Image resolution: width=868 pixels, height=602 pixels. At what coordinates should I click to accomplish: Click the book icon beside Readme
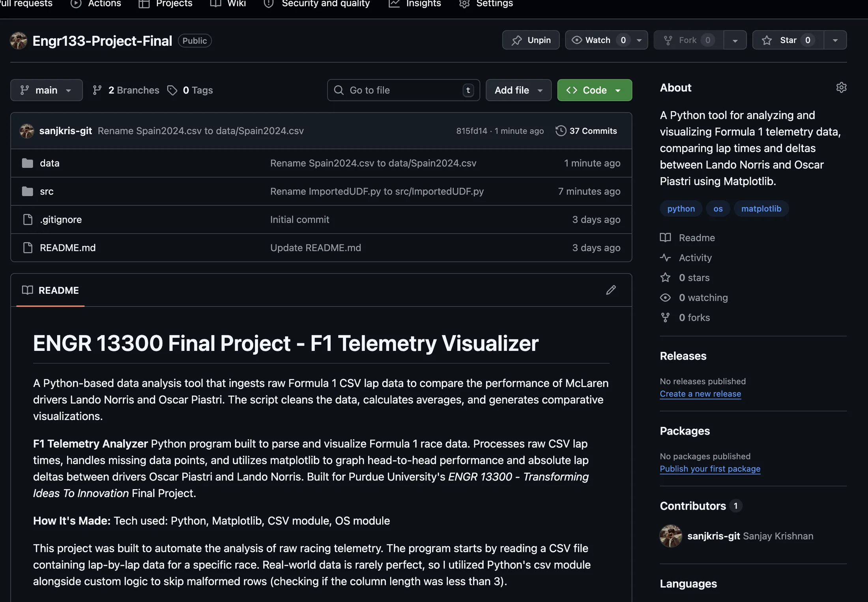coord(665,238)
